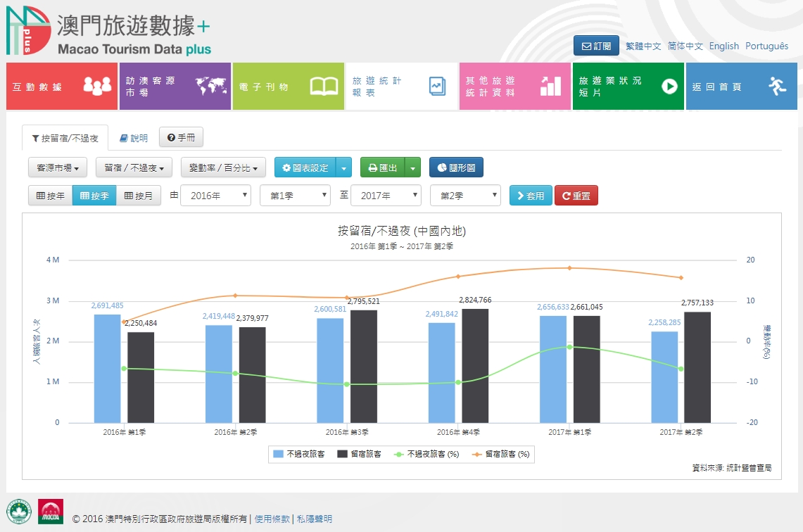
Task: Expand the 客源市場 dropdown
Action: (x=58, y=168)
